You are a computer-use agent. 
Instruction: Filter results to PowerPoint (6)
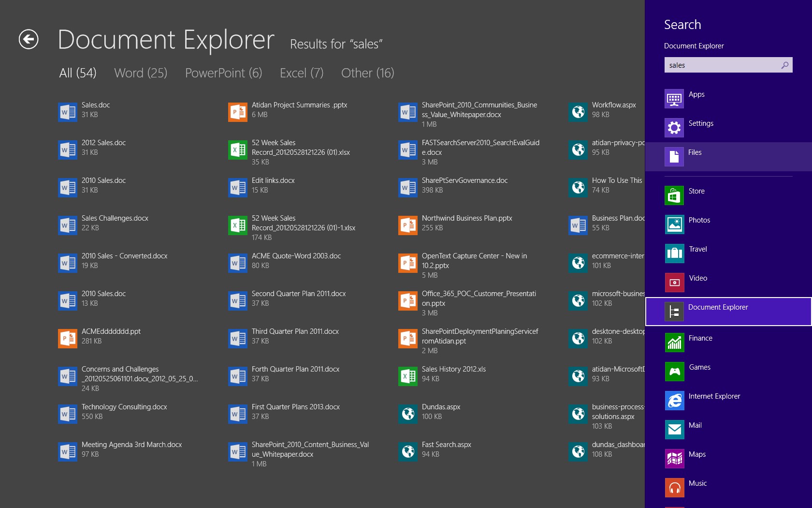pyautogui.click(x=224, y=73)
